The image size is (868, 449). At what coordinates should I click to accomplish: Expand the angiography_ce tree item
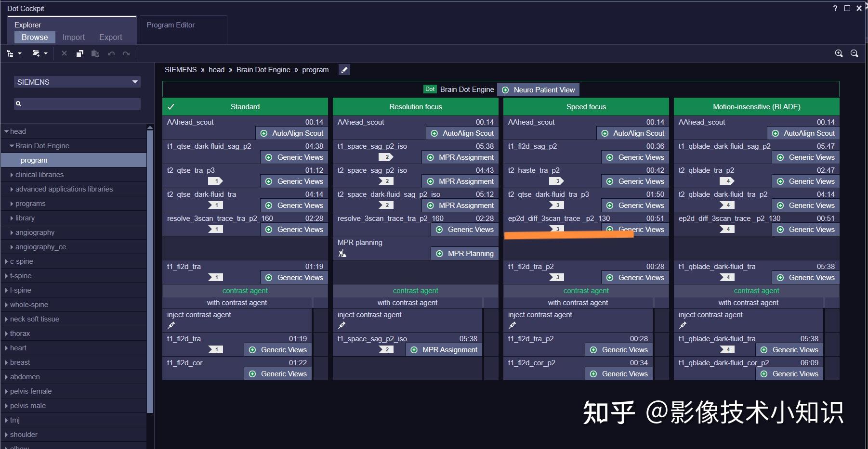coord(12,246)
